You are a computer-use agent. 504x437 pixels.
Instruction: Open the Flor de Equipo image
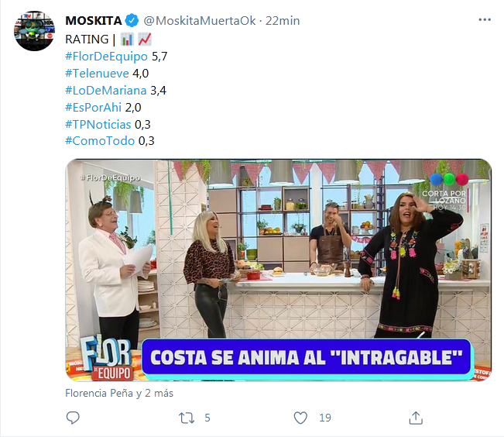point(279,270)
